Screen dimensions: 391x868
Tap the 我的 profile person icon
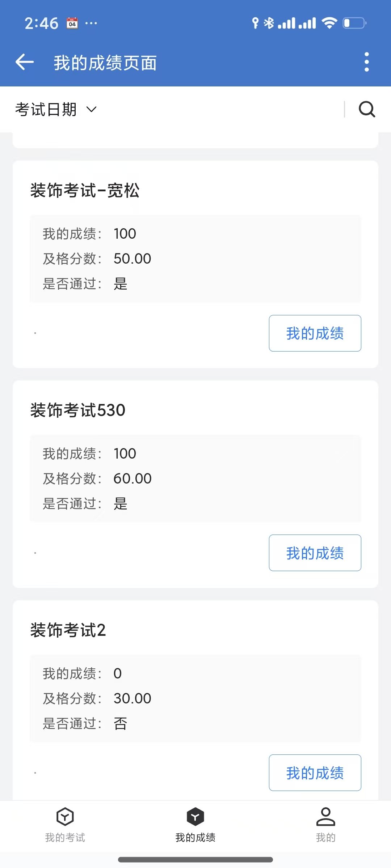pos(325,817)
